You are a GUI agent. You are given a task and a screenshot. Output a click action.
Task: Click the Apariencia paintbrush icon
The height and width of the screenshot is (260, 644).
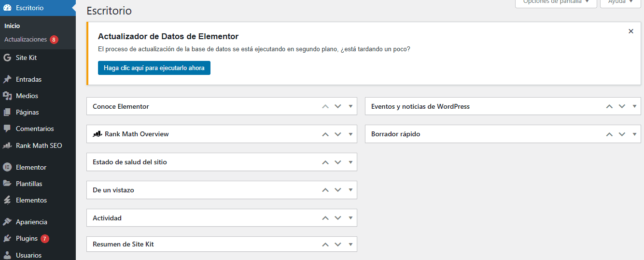pyautogui.click(x=7, y=222)
